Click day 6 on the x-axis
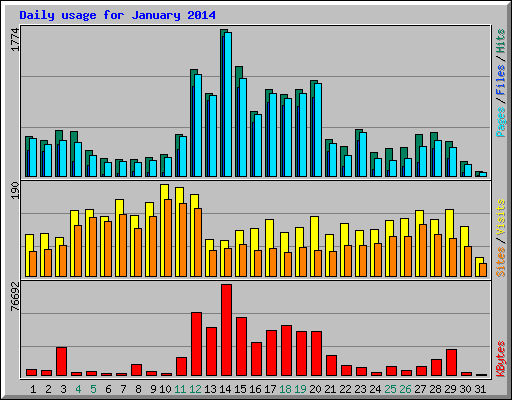Screen dimensions: 512x400 108,389
